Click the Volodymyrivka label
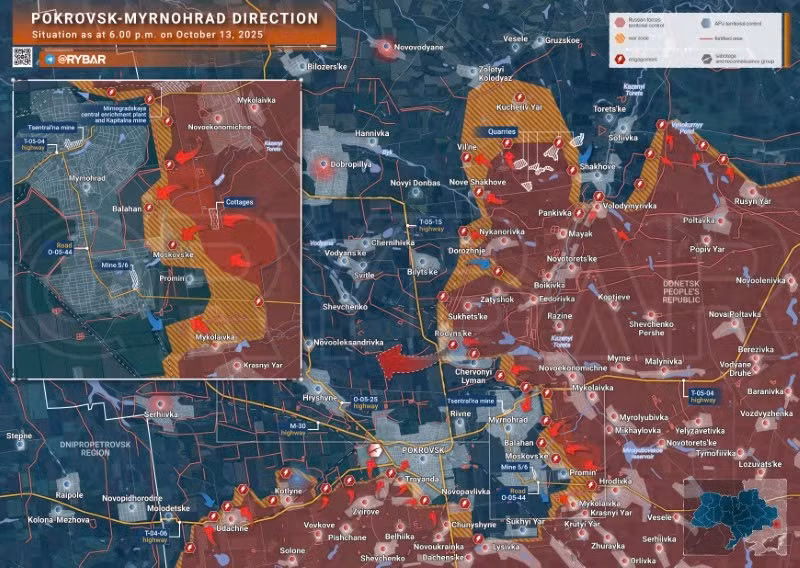800x568 pixels. click(x=630, y=206)
